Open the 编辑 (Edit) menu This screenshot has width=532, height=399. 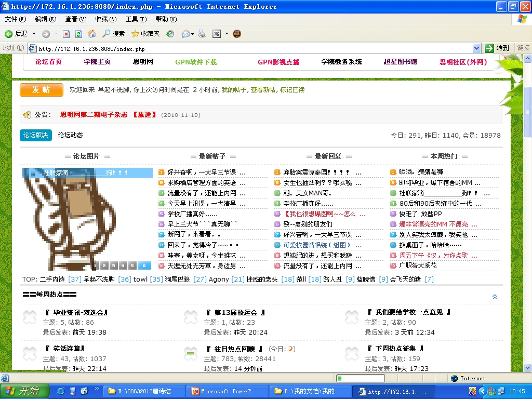(x=46, y=19)
